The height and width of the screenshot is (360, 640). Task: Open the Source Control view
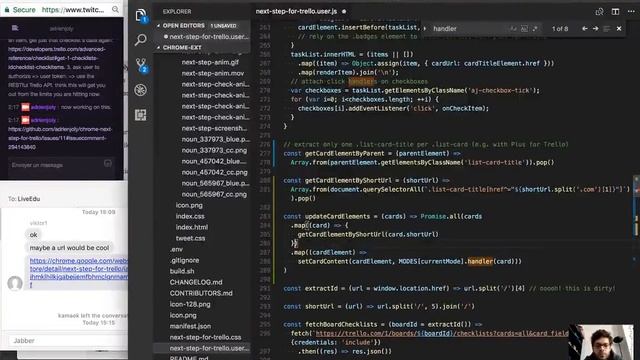[x=141, y=65]
